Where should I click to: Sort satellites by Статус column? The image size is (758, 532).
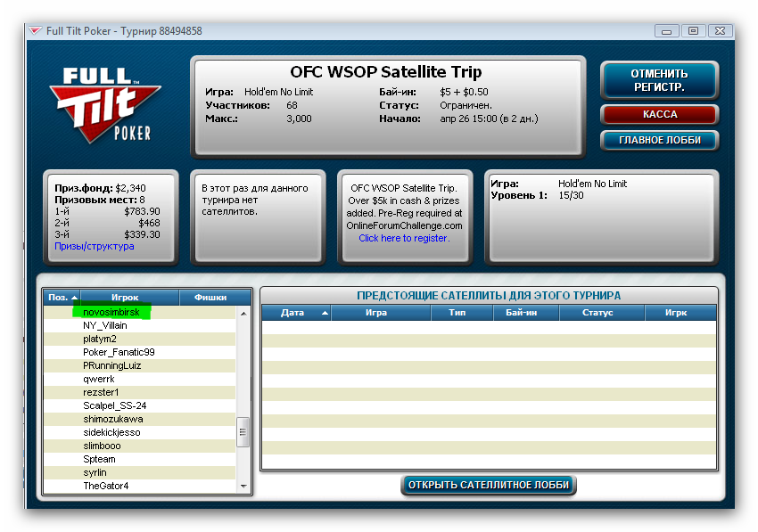[602, 313]
